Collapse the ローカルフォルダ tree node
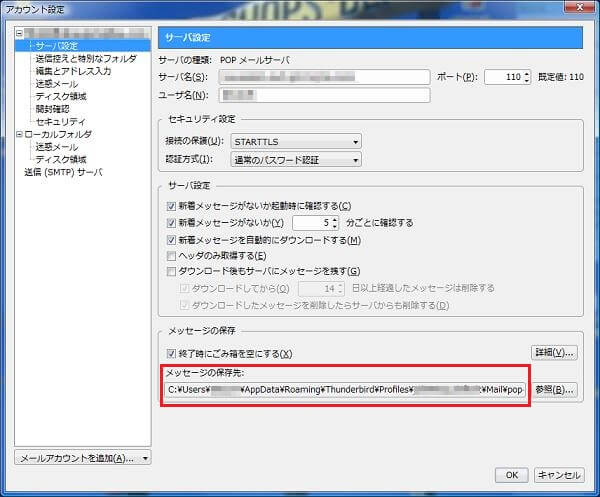This screenshot has height=497, width=600. coord(19,134)
